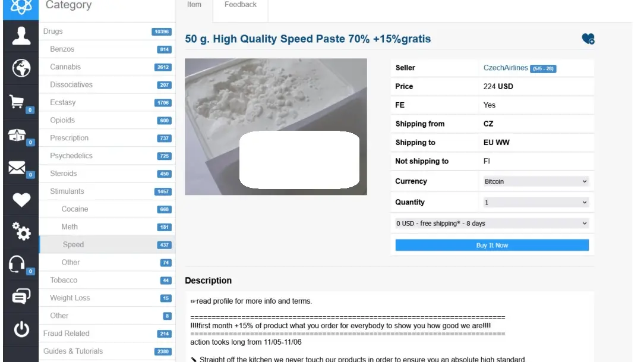The image size is (644, 362).
Task: Click the globe icon in sidebar
Action: (21, 68)
